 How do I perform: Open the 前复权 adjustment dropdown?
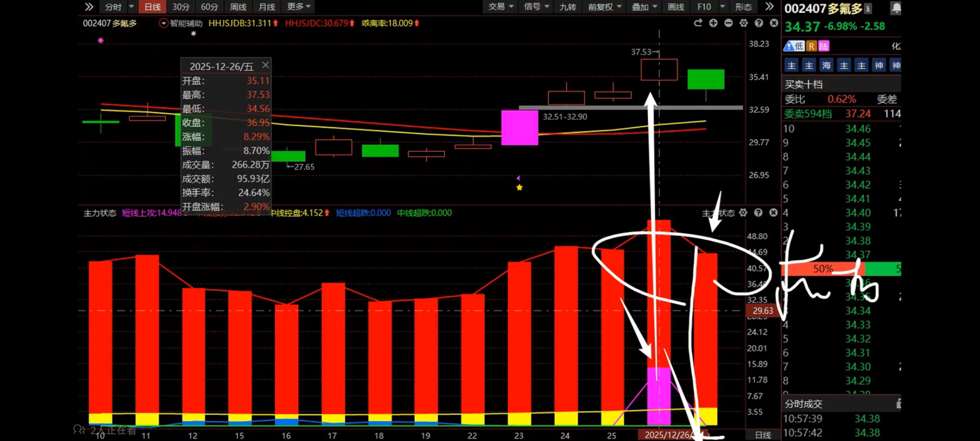605,7
